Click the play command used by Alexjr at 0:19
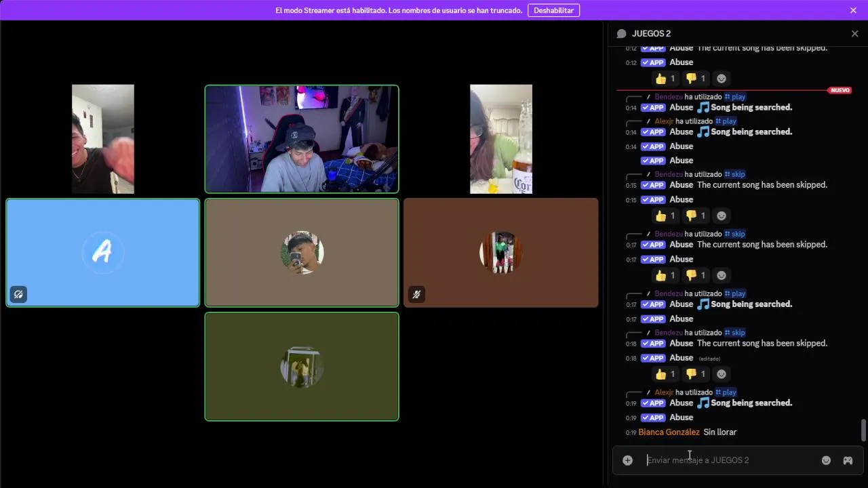This screenshot has height=488, width=868. [x=726, y=392]
